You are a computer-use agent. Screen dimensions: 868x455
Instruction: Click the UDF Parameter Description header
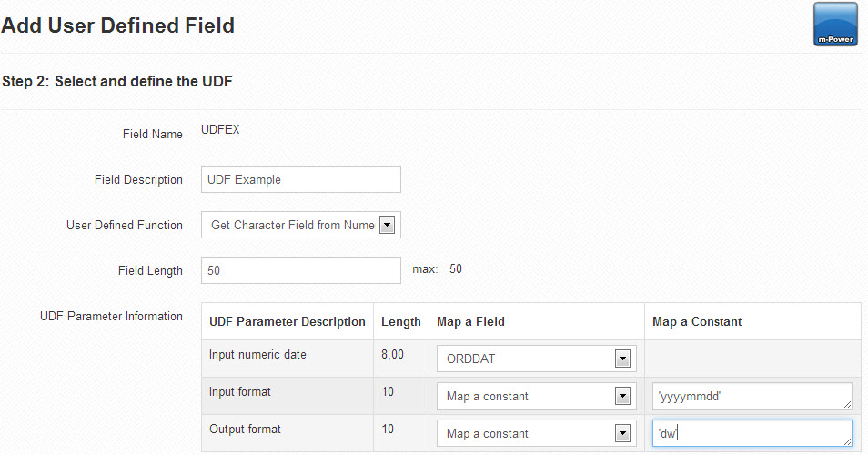(288, 321)
